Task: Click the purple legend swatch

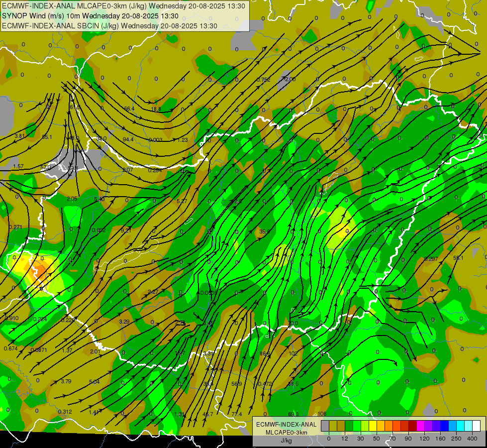Action: [x=429, y=426]
